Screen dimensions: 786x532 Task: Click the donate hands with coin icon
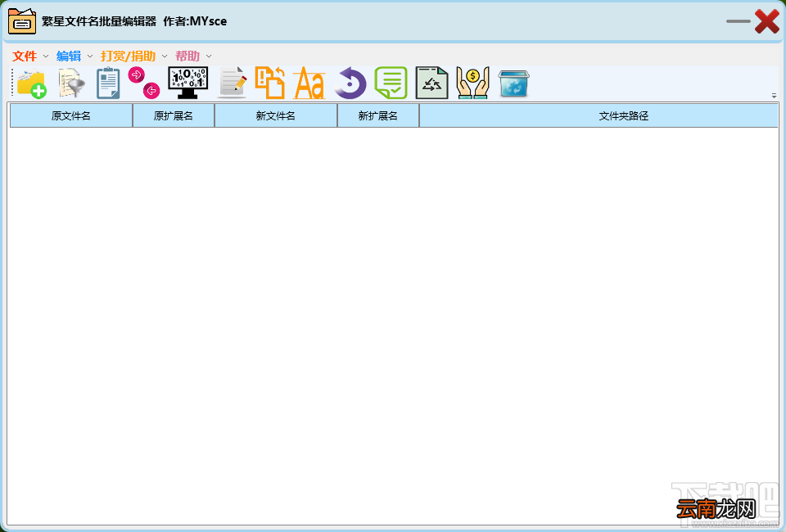[x=472, y=83]
